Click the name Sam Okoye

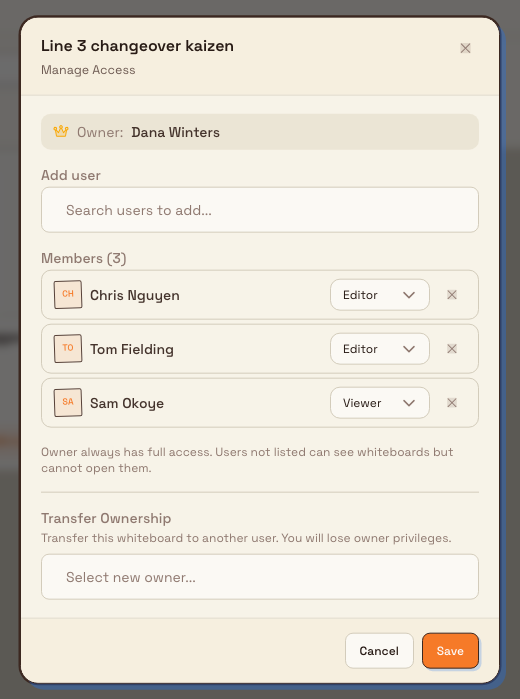pos(127,403)
